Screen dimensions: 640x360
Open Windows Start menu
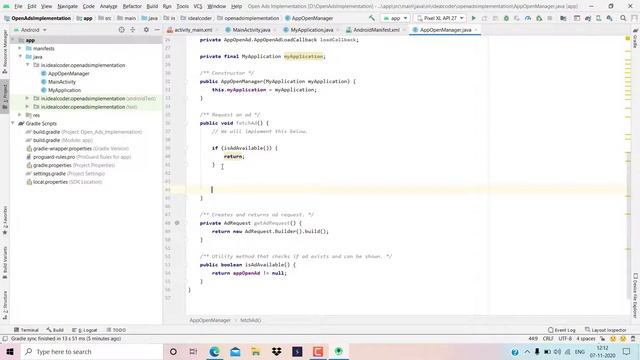(x=10, y=351)
